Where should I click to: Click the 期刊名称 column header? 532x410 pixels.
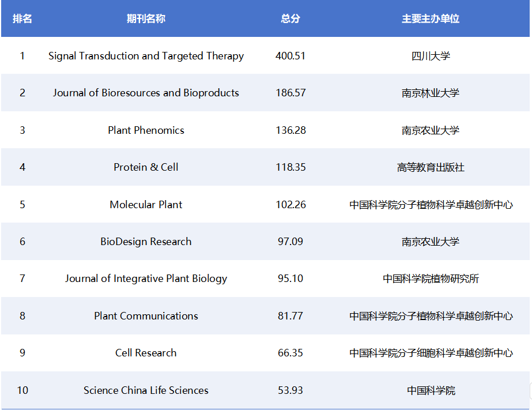pyautogui.click(x=146, y=18)
